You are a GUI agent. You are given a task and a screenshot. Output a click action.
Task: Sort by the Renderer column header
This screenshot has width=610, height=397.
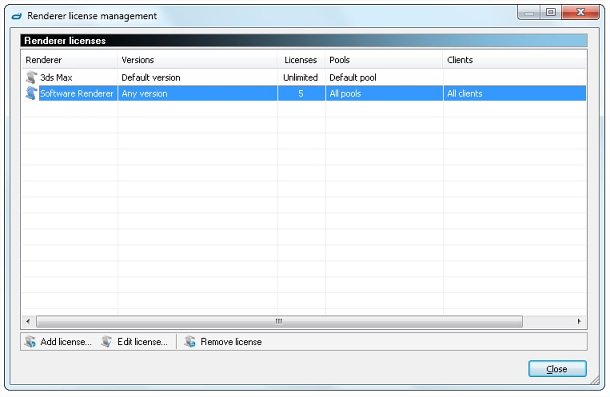click(70, 60)
